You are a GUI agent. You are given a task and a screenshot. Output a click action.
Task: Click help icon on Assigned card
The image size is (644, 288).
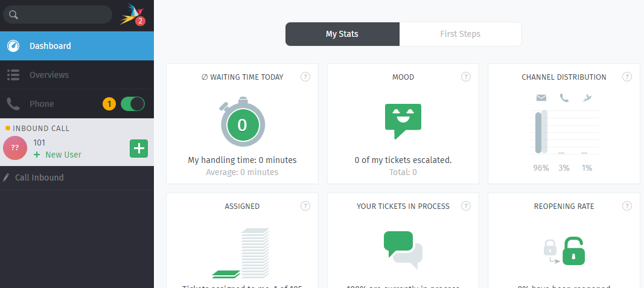pos(305,206)
